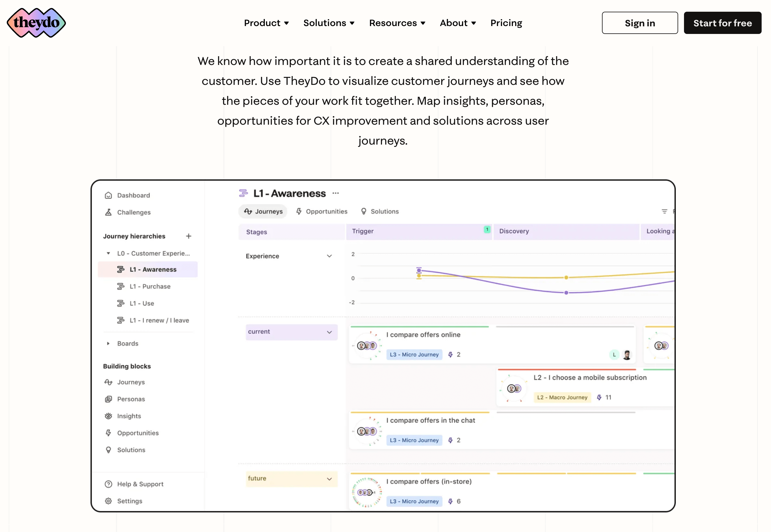This screenshot has width=771, height=532.
Task: Open the Personas building block
Action: click(x=131, y=399)
